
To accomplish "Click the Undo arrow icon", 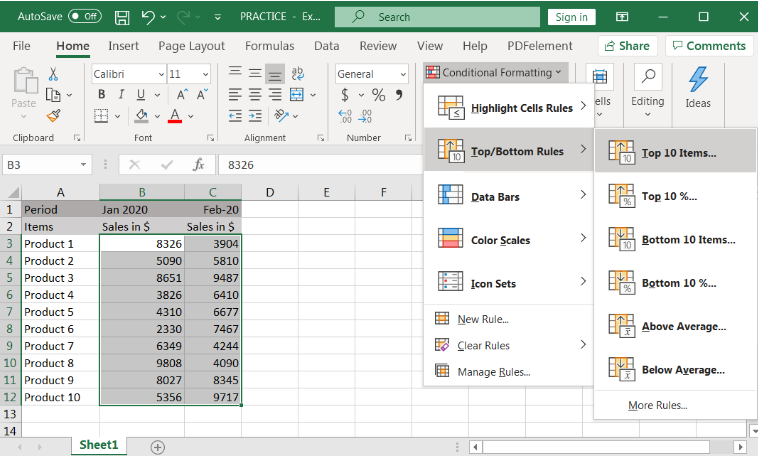I will tap(148, 17).
